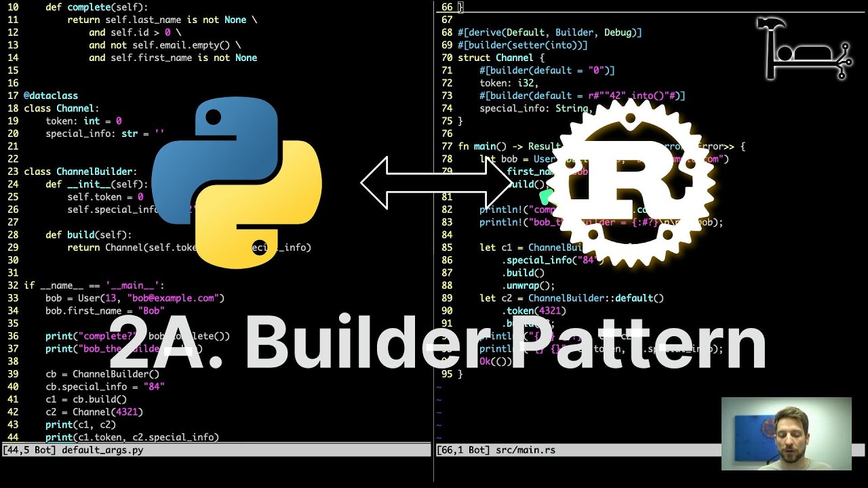Viewport: 868px width, 488px height.
Task: Place cursor on "def complete(self):" line
Action: click(97, 7)
